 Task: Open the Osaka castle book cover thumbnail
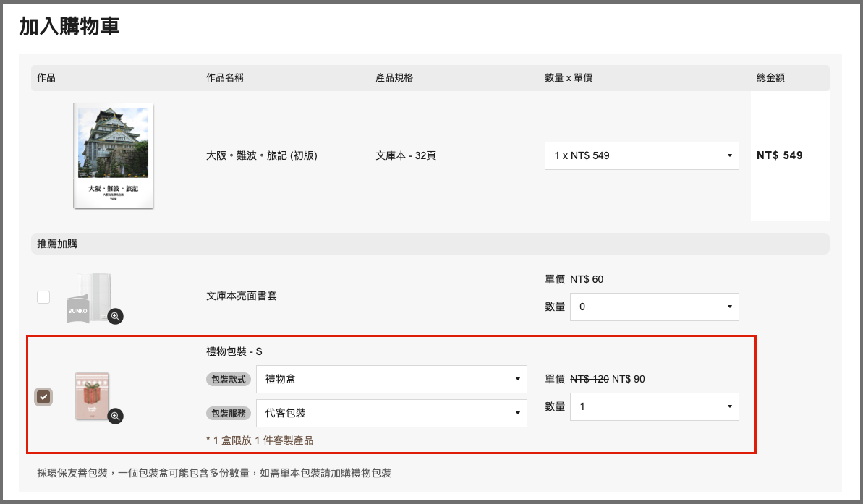tap(113, 155)
